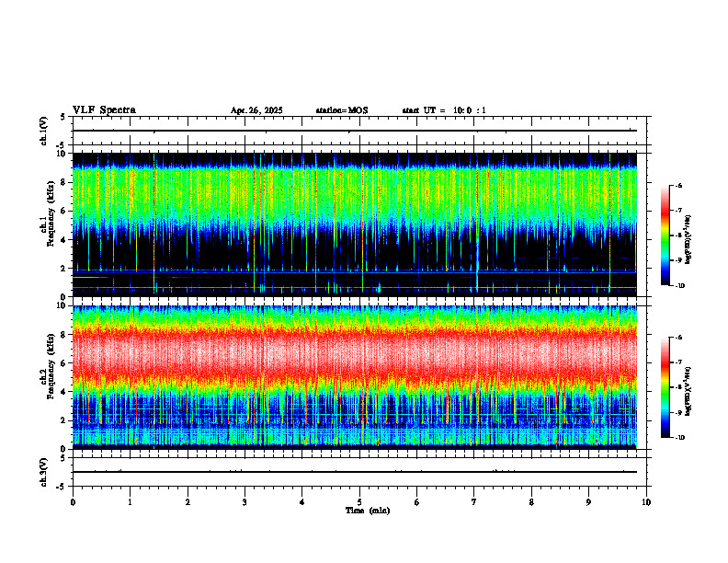Screen dimensions: 728x563
Task: Click the "VLF Spectra" title text
Action: coord(105,110)
